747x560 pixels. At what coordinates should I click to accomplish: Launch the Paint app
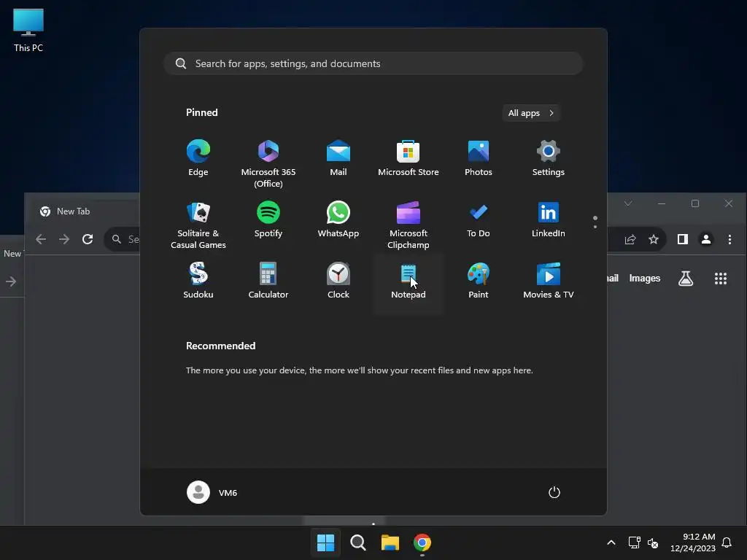pos(479,281)
